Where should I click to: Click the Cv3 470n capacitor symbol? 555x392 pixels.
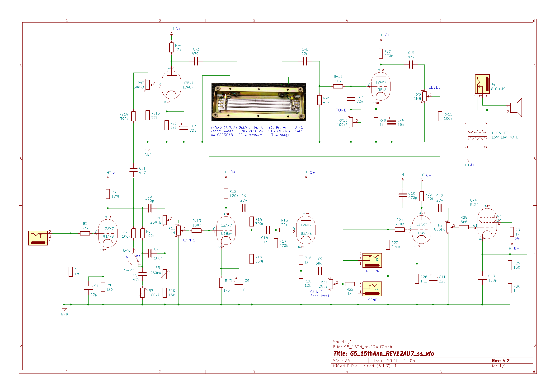[196, 61]
